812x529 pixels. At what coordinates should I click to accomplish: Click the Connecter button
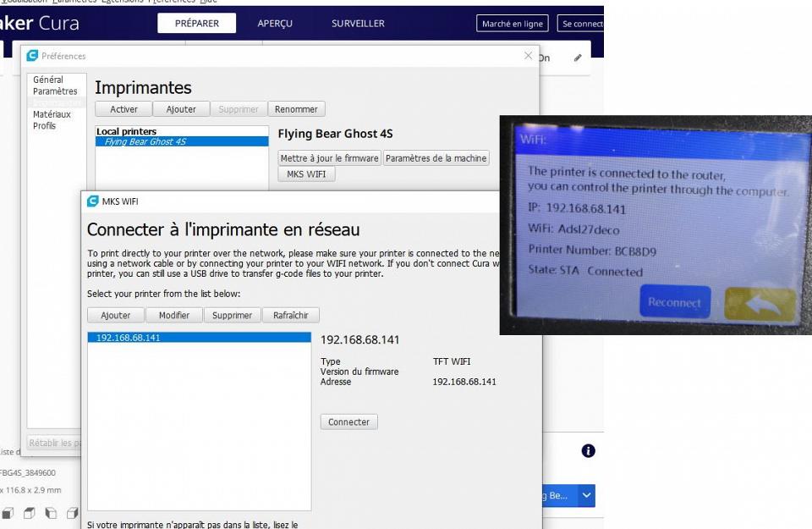pos(349,422)
